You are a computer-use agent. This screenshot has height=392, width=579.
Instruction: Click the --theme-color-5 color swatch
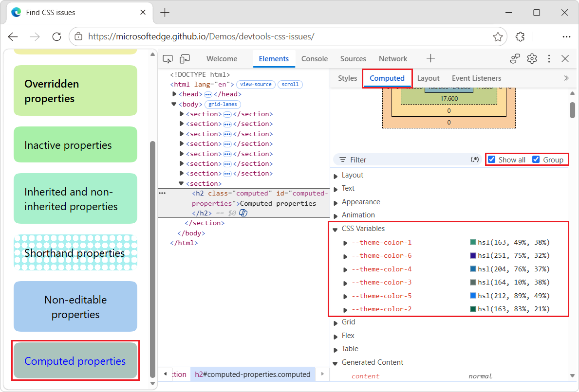473,295
